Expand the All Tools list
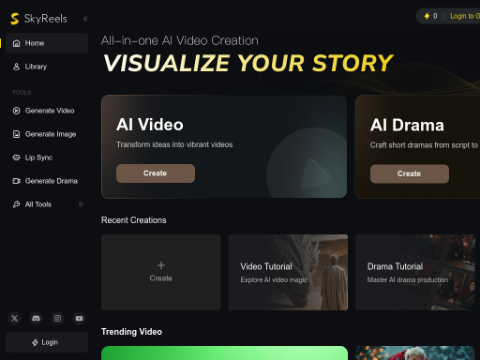Image resolution: width=480 pixels, height=360 pixels. pyautogui.click(x=47, y=204)
